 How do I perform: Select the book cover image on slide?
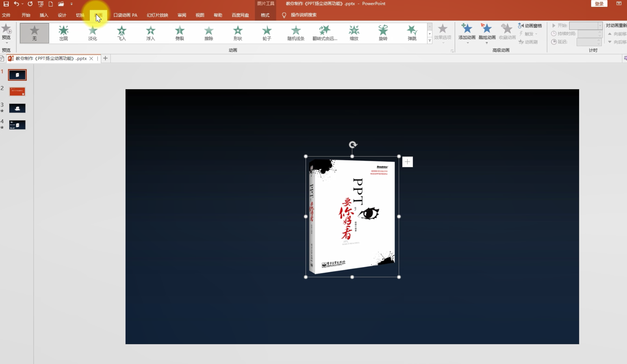[352, 217]
